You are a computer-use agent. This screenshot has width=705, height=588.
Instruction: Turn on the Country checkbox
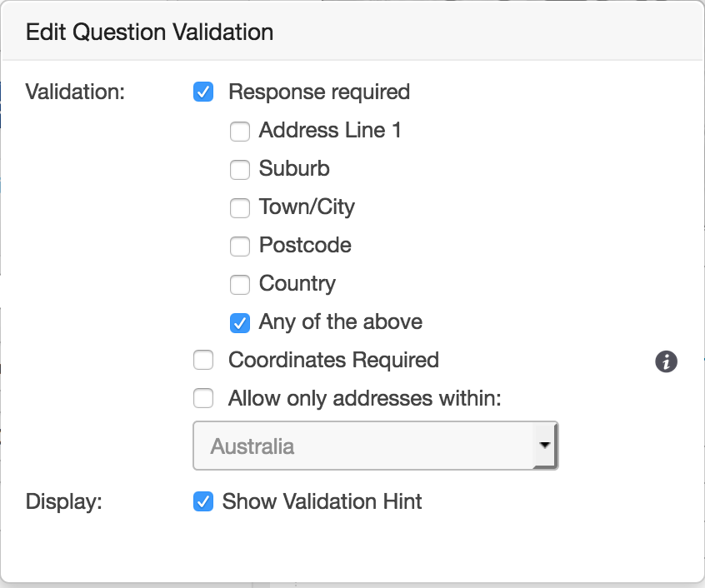[240, 284]
